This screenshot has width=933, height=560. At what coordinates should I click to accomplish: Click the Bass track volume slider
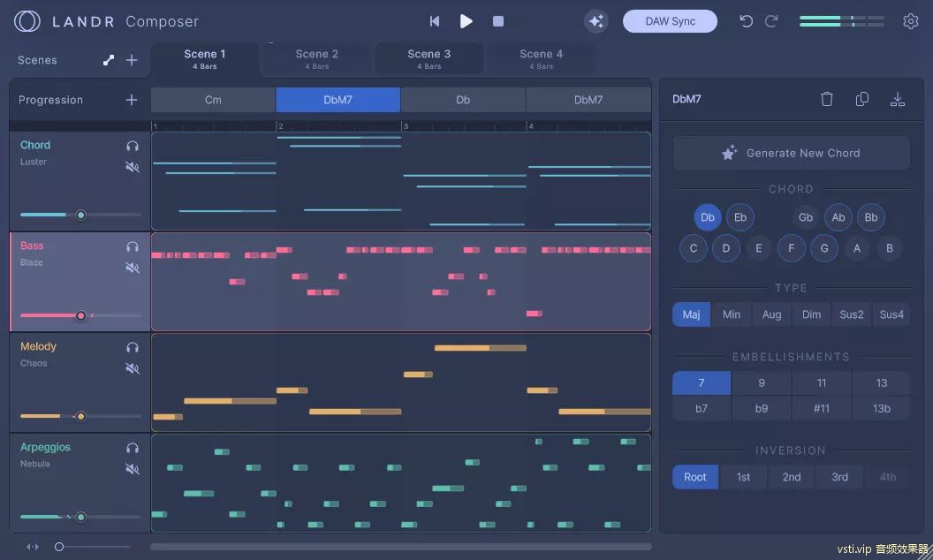click(80, 315)
